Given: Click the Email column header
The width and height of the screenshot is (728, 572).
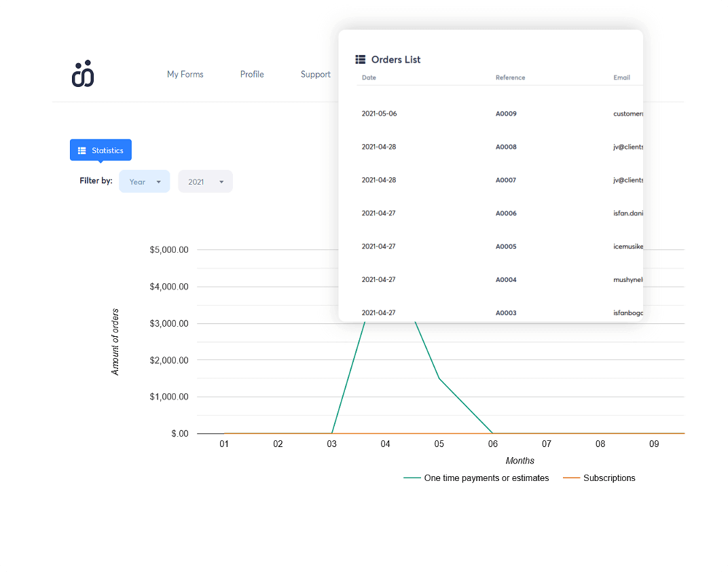Looking at the screenshot, I should 621,77.
